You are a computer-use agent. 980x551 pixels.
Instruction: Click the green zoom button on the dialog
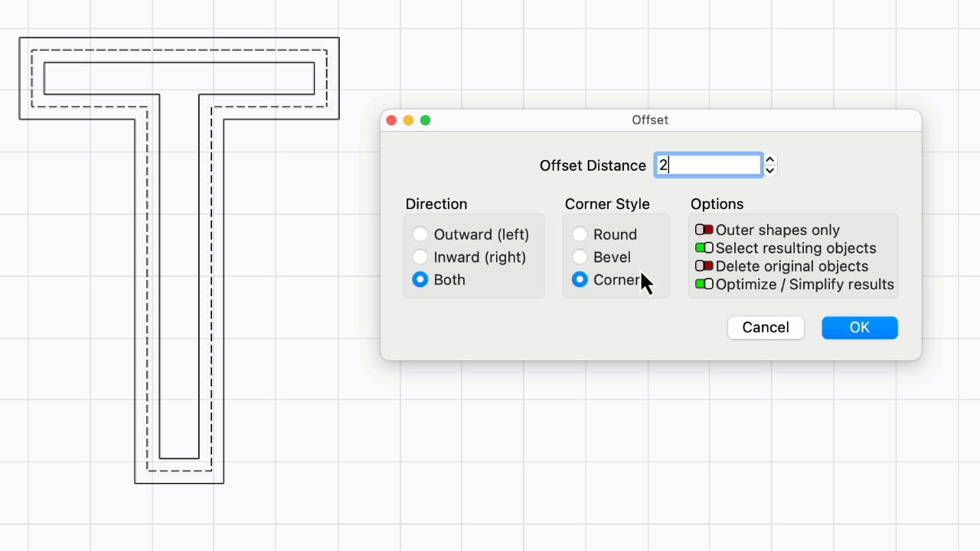pos(425,120)
